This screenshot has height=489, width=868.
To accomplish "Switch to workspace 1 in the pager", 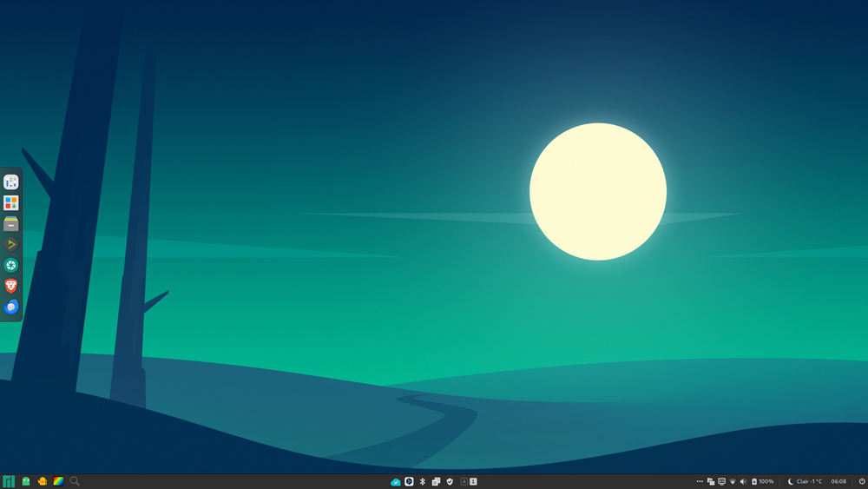I will [473, 481].
